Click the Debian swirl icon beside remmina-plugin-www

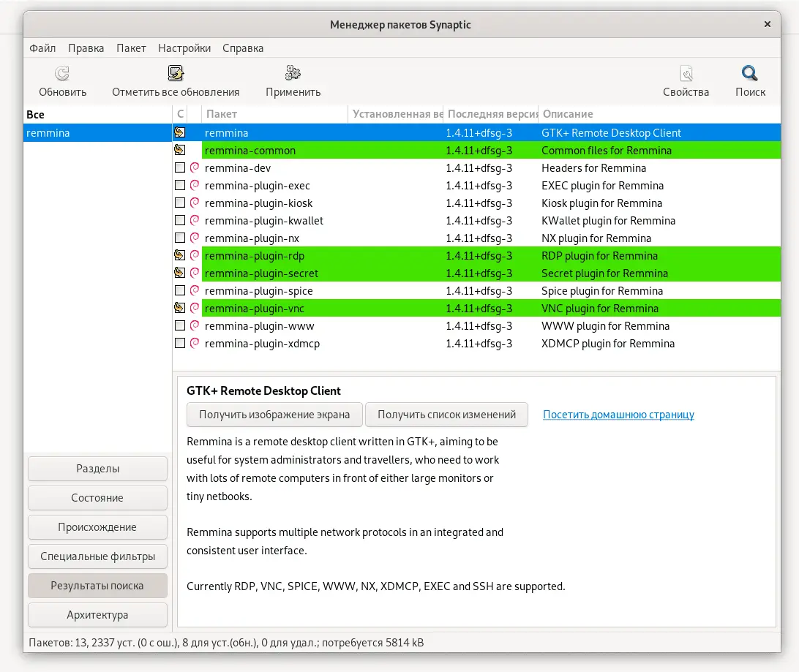195,326
